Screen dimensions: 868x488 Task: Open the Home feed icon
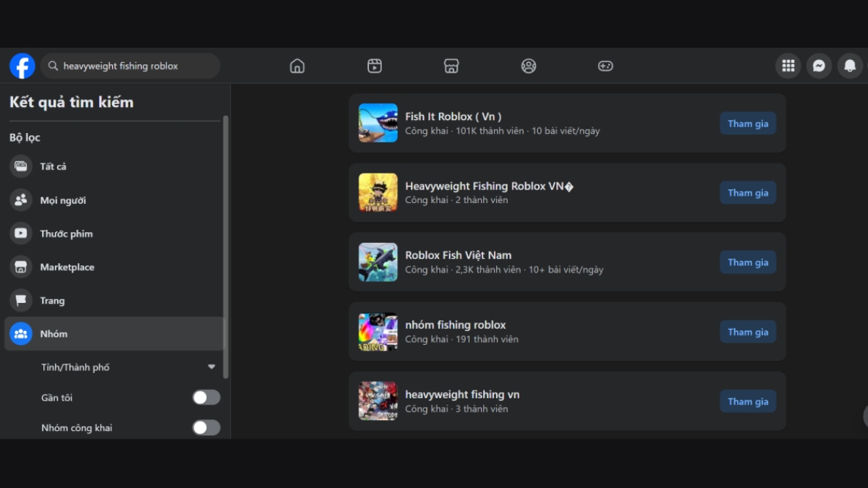click(x=297, y=66)
